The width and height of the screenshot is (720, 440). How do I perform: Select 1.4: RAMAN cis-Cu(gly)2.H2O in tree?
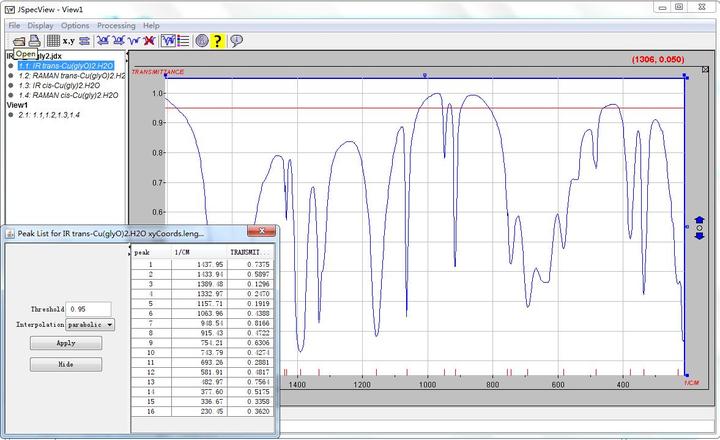coord(68,96)
